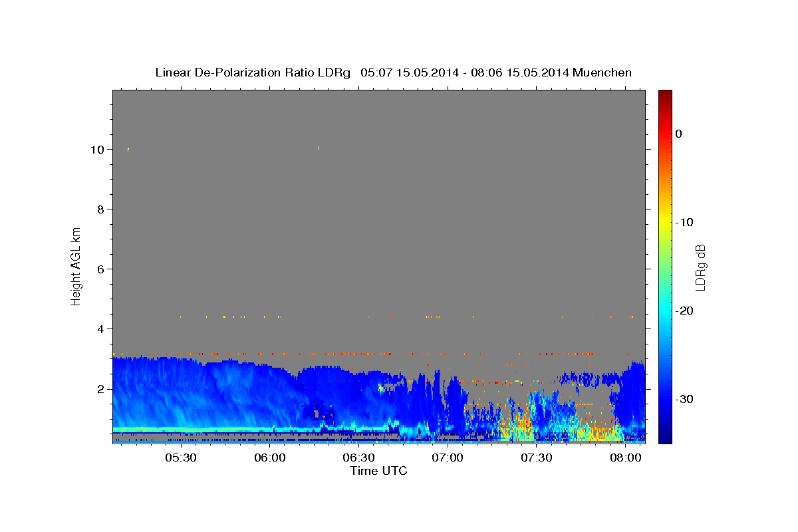Click the 07:00 time axis label
Image resolution: width=798 pixels, height=532 pixels.
coord(448,458)
